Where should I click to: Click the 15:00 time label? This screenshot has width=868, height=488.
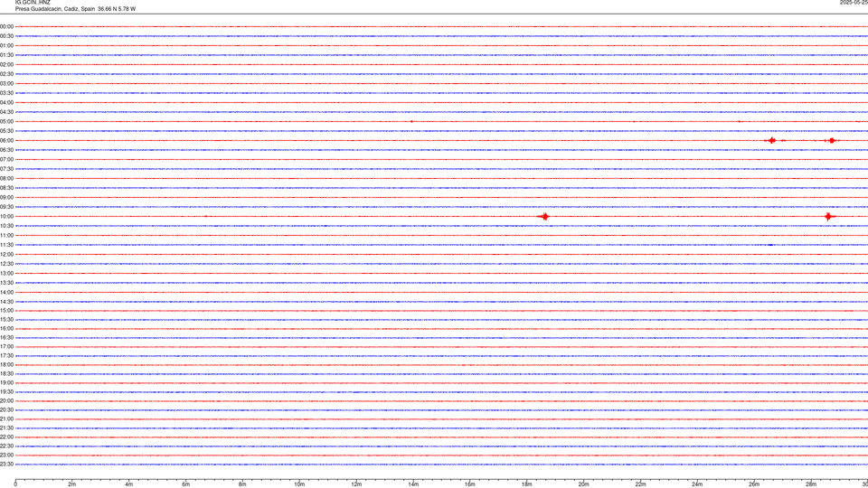[6, 311]
